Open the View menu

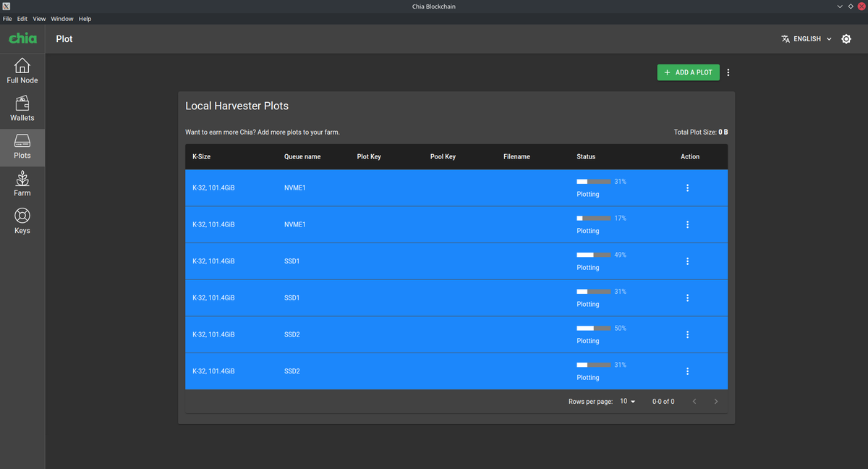39,18
